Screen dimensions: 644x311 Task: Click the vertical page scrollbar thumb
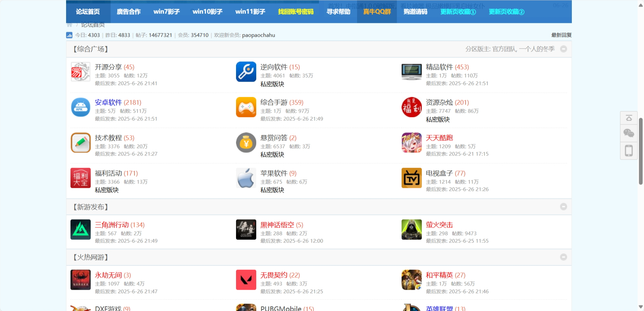tap(641, 151)
